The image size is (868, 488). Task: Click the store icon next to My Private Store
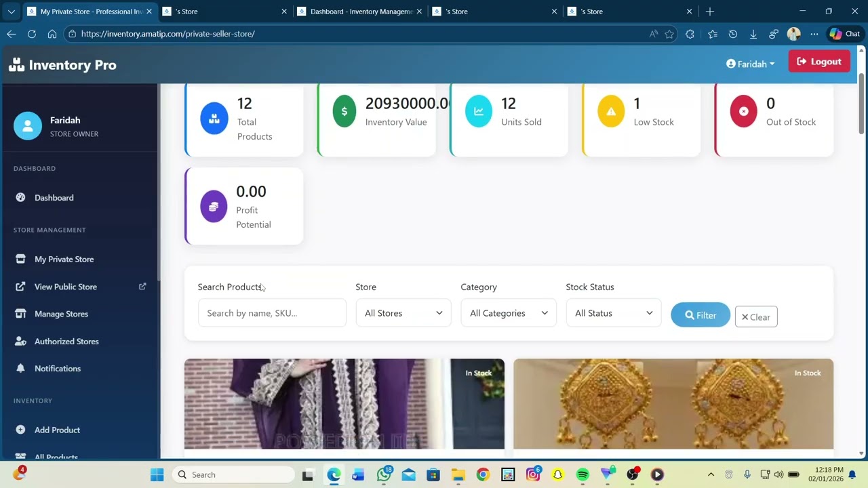(20, 259)
